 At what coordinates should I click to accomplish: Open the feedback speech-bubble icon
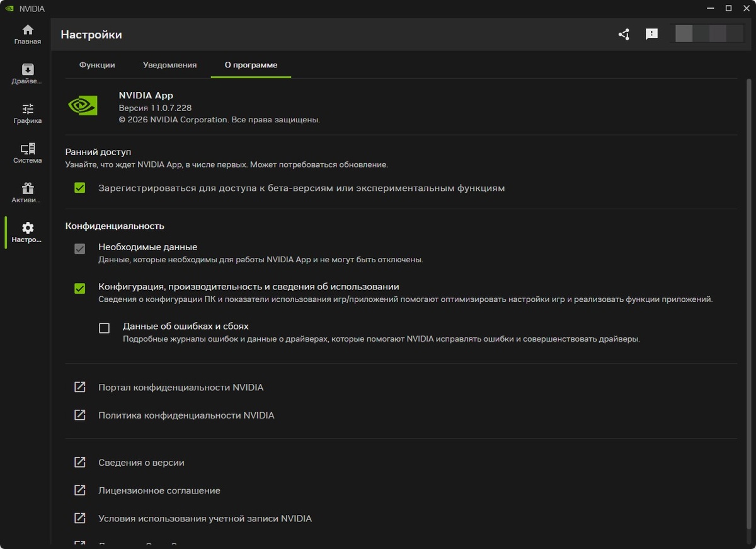coord(652,35)
